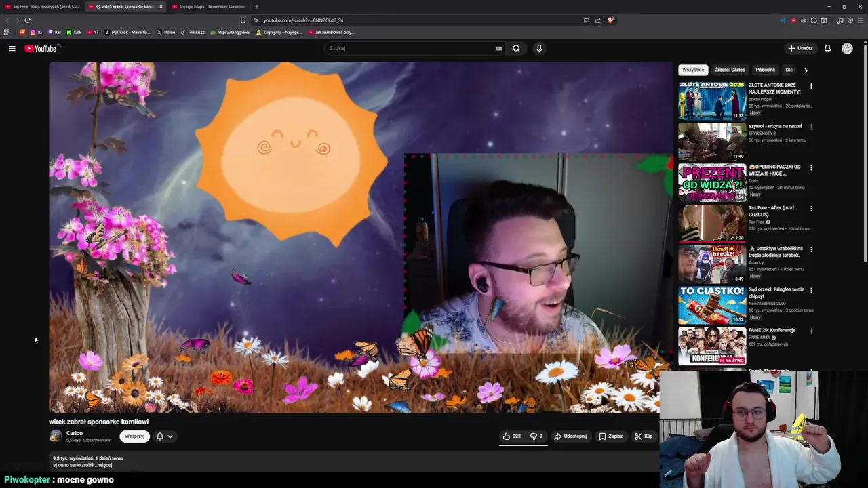Like the video with thumbs-up 822
The width and height of the screenshot is (868, 488).
[x=512, y=436]
